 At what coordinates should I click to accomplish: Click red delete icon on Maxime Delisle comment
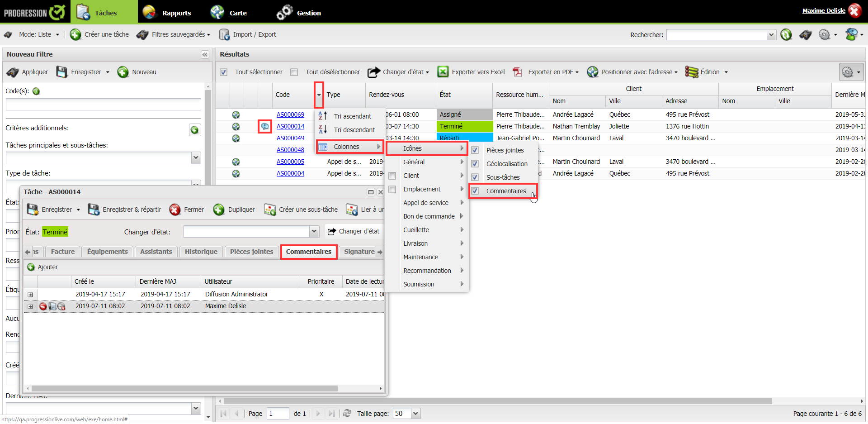[x=43, y=306]
